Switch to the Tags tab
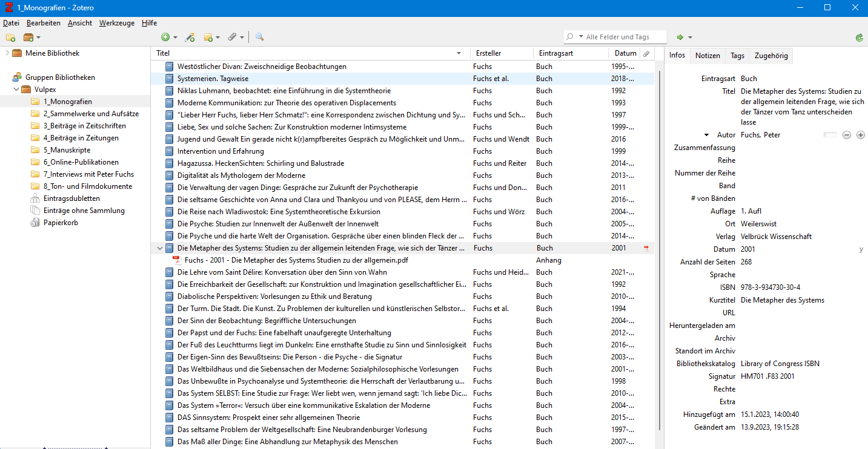 737,56
